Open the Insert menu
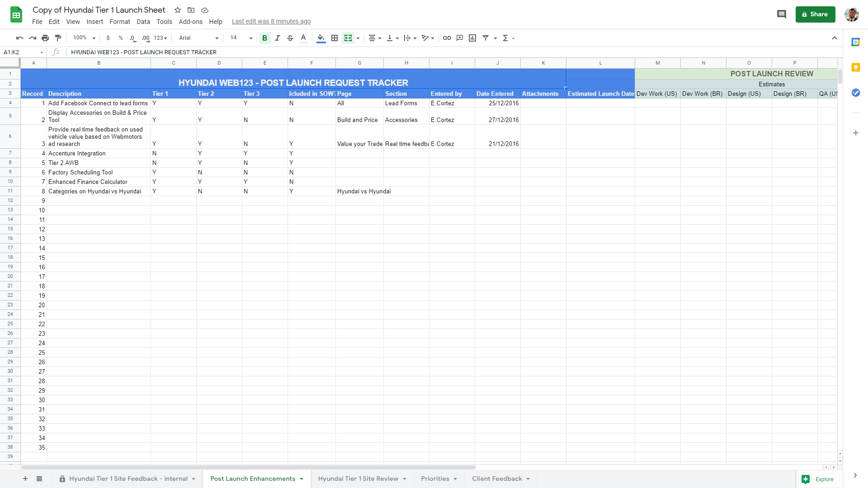 [x=94, y=22]
